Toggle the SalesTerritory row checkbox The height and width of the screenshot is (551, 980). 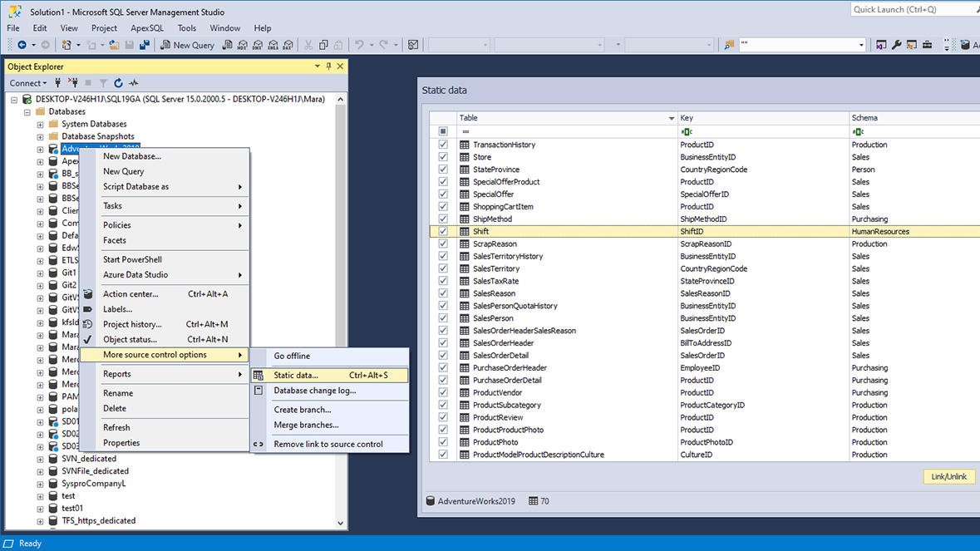point(443,268)
